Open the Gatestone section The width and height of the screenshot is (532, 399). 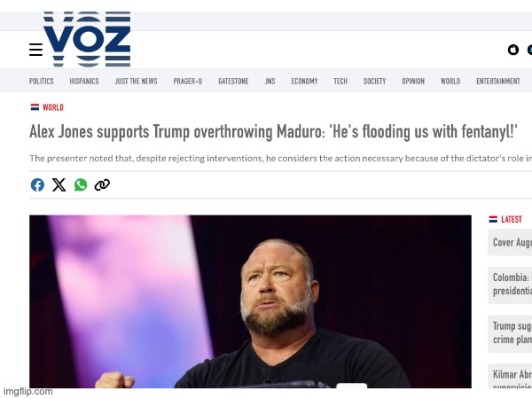click(233, 81)
